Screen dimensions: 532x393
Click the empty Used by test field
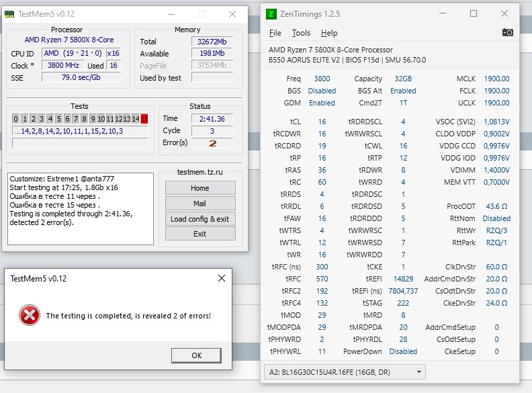pos(212,78)
